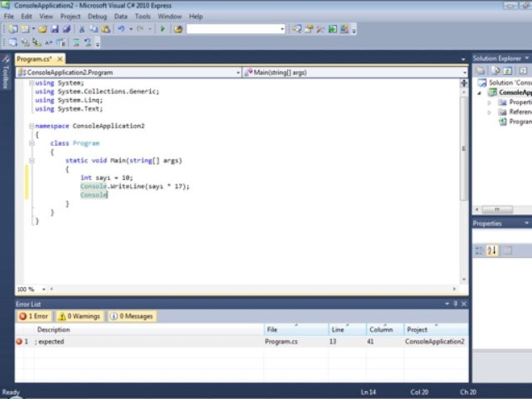This screenshot has height=399, width=532.
Task: Open Solution Explorer from the toolbar icon
Action: (x=296, y=29)
